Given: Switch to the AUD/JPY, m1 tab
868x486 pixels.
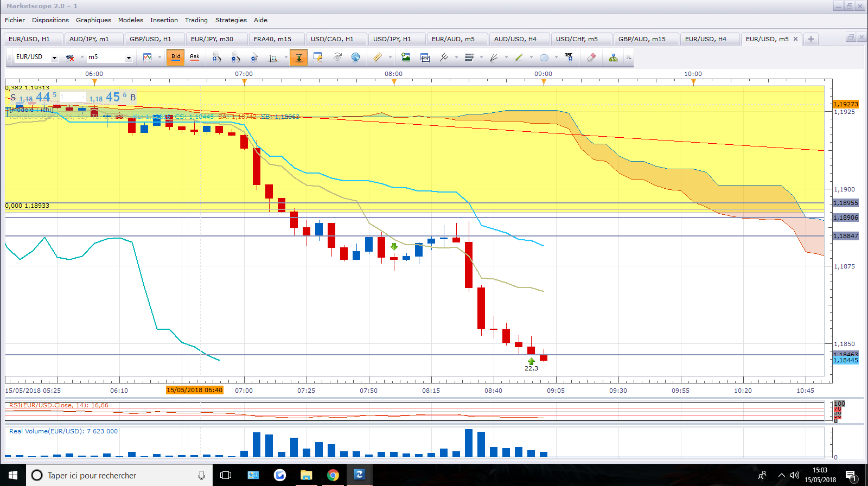Looking at the screenshot, I should tap(93, 39).
